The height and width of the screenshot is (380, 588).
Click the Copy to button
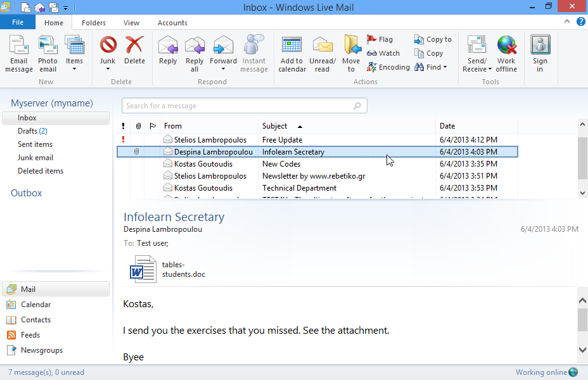click(433, 39)
